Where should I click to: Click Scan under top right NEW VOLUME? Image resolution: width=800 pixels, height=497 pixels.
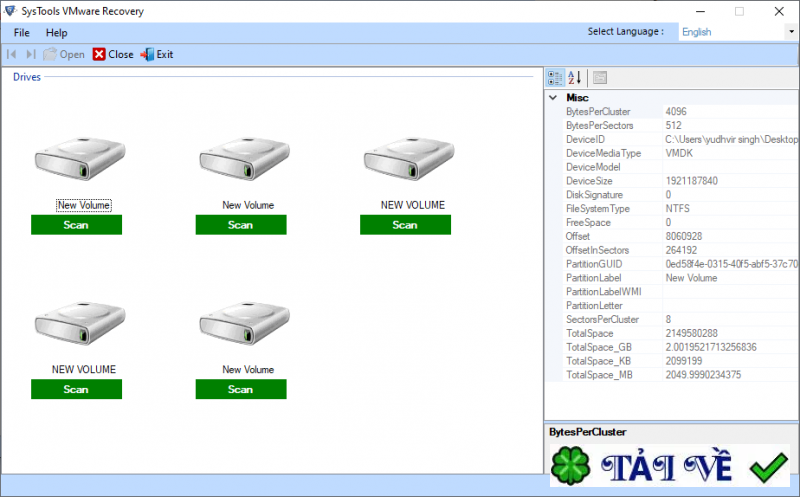tap(405, 225)
